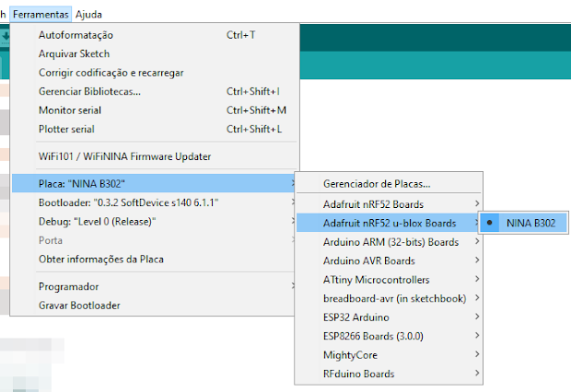This screenshot has height=392, width=571.
Task: Open WiFi101 / WiFiNINA Firmware Updater
Action: coord(155,156)
